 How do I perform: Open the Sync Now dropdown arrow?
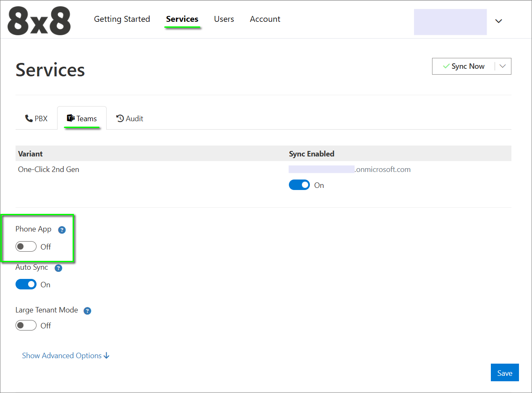(x=503, y=66)
